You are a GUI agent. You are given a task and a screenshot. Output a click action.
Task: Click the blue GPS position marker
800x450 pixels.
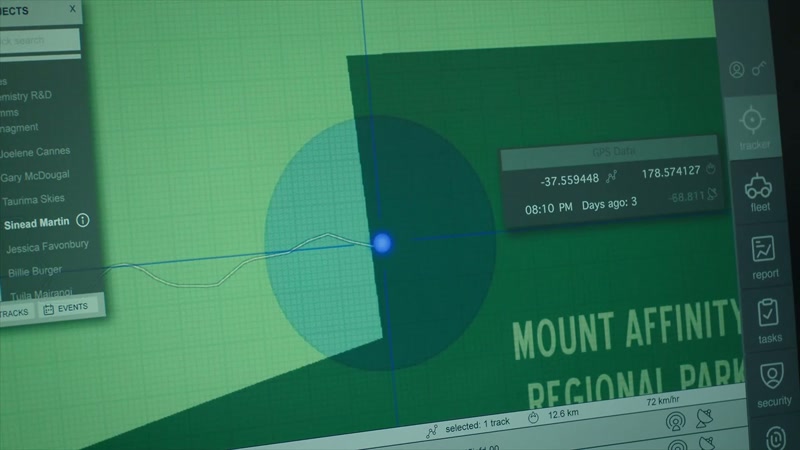382,243
